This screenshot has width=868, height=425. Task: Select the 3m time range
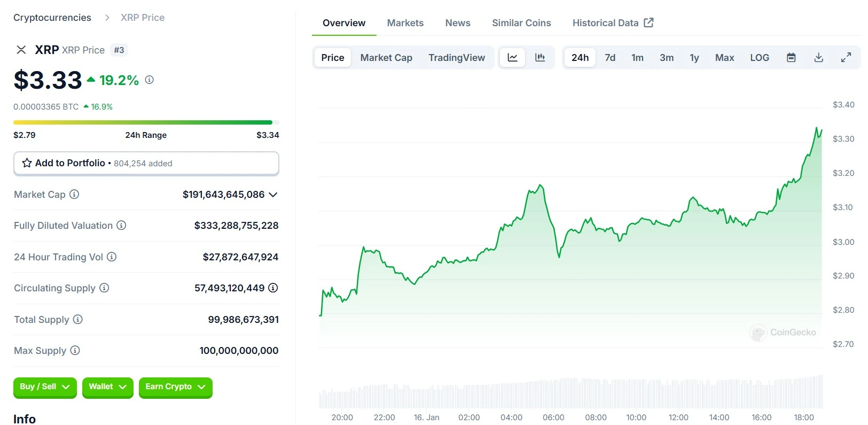pos(667,57)
